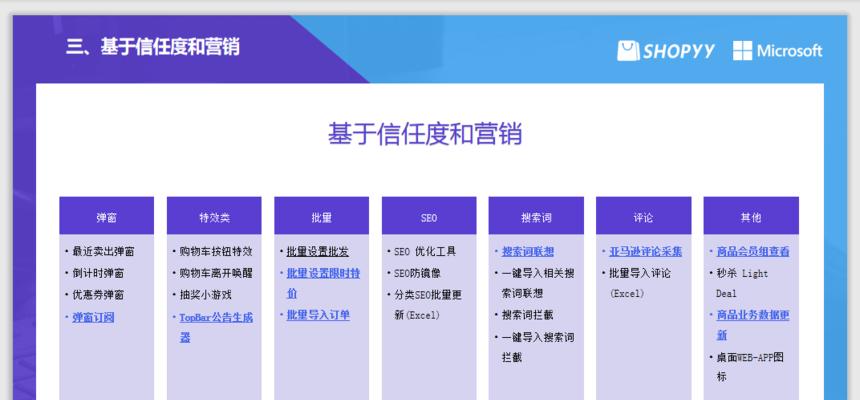Open the 批量设置批发 link
The image size is (860, 400).
pos(318,251)
